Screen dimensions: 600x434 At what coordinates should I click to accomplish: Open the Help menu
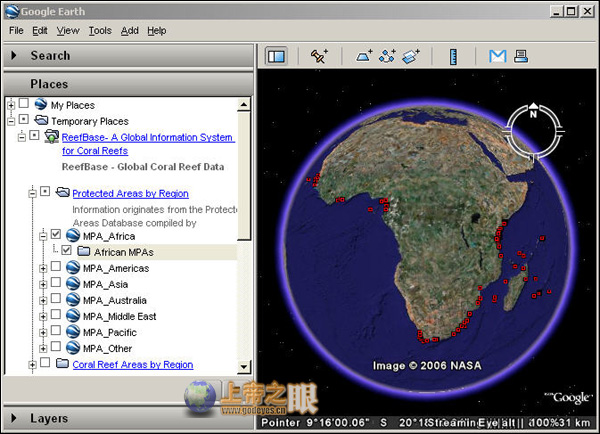[x=157, y=31]
